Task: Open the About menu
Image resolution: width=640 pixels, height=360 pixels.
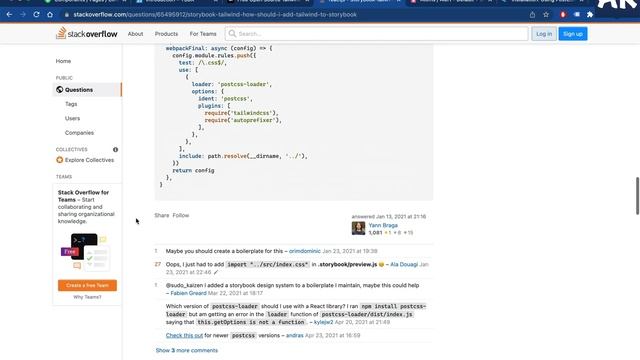Action: tap(136, 34)
